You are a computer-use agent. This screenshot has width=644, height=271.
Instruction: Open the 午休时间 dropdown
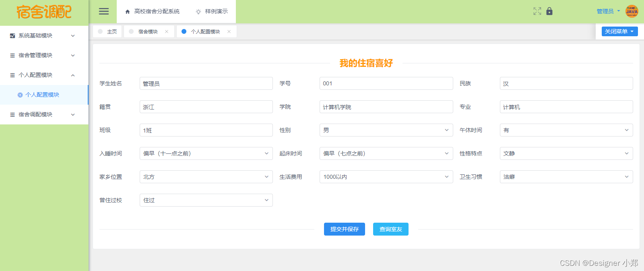[566, 130]
